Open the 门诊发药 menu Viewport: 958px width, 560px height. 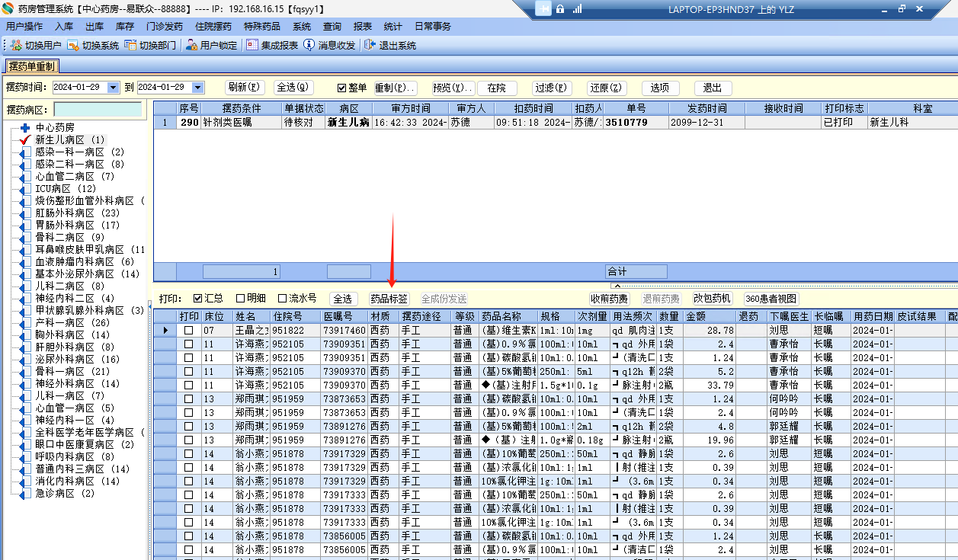click(165, 27)
